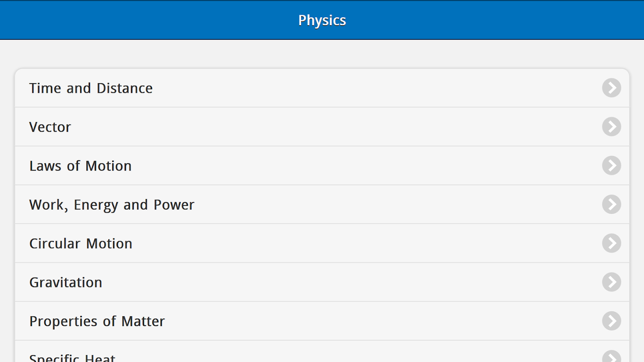Click chevron beside Work, Energy and Power

(611, 205)
